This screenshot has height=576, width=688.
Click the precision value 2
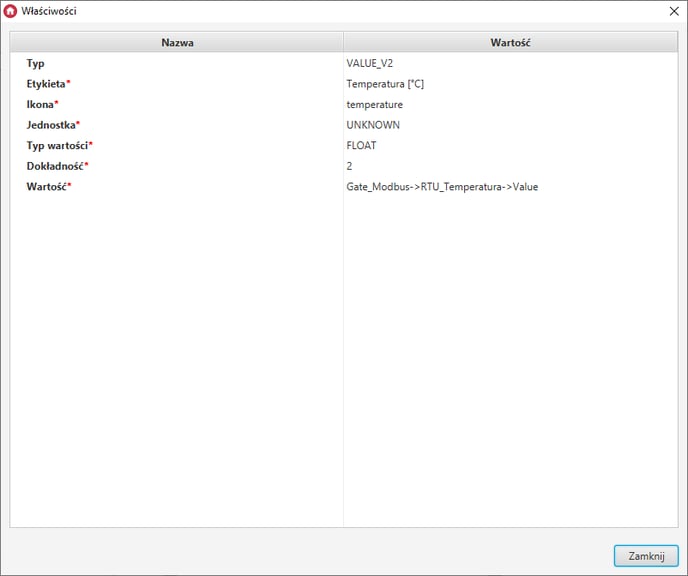tap(511, 166)
